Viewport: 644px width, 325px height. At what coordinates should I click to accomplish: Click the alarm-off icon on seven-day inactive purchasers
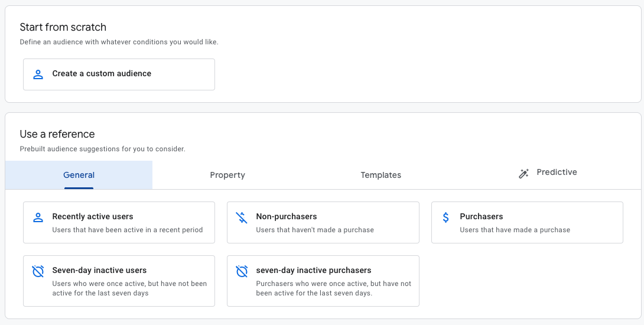pyautogui.click(x=242, y=271)
